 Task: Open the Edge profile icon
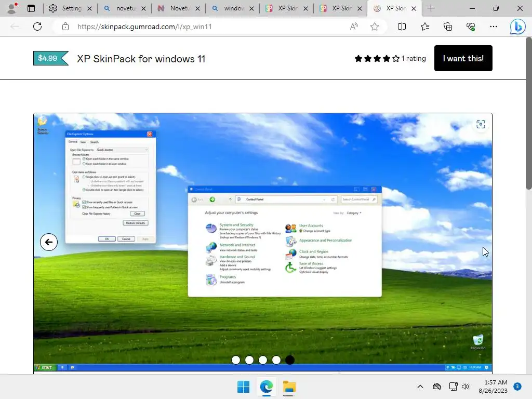point(12,8)
